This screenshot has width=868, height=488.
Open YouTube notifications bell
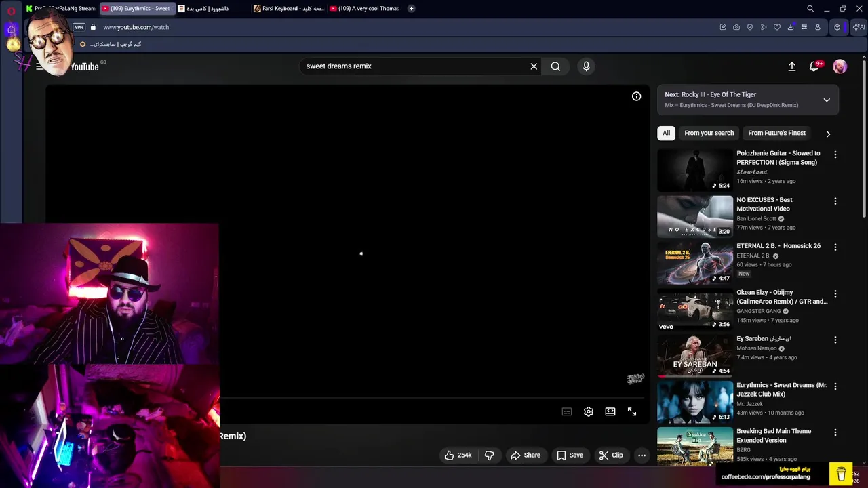[814, 66]
